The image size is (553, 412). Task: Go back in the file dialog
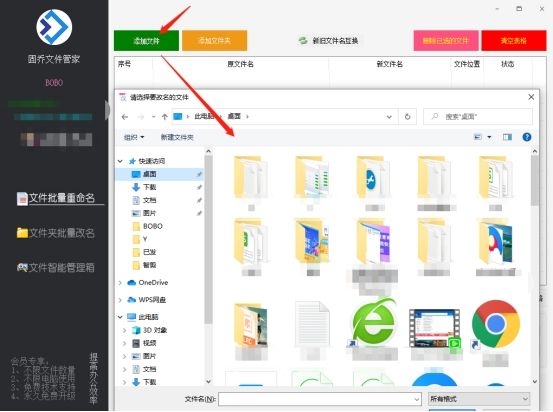point(124,117)
